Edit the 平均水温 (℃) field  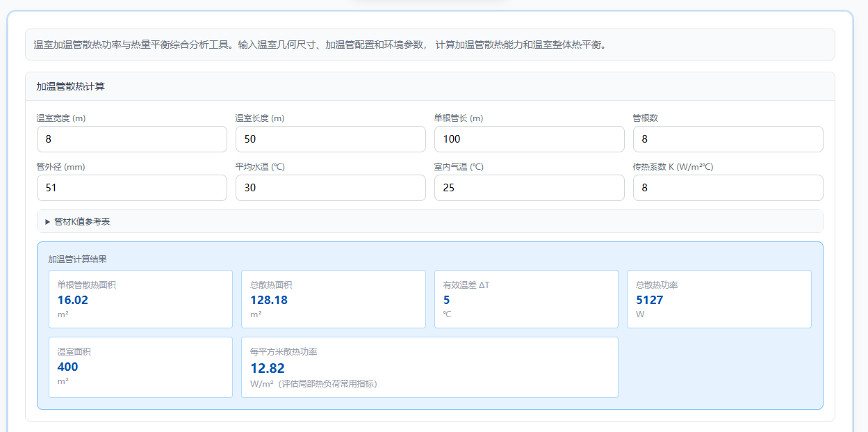331,188
